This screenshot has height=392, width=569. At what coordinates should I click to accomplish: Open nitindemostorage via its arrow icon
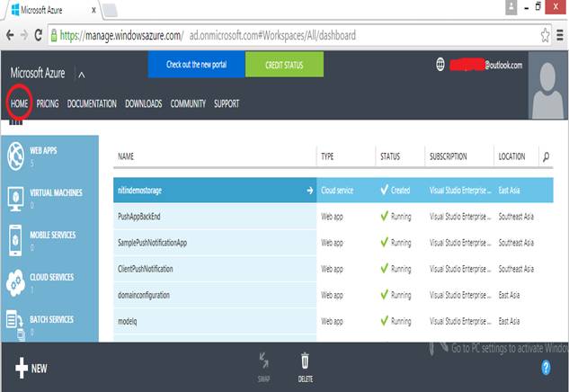coord(309,191)
